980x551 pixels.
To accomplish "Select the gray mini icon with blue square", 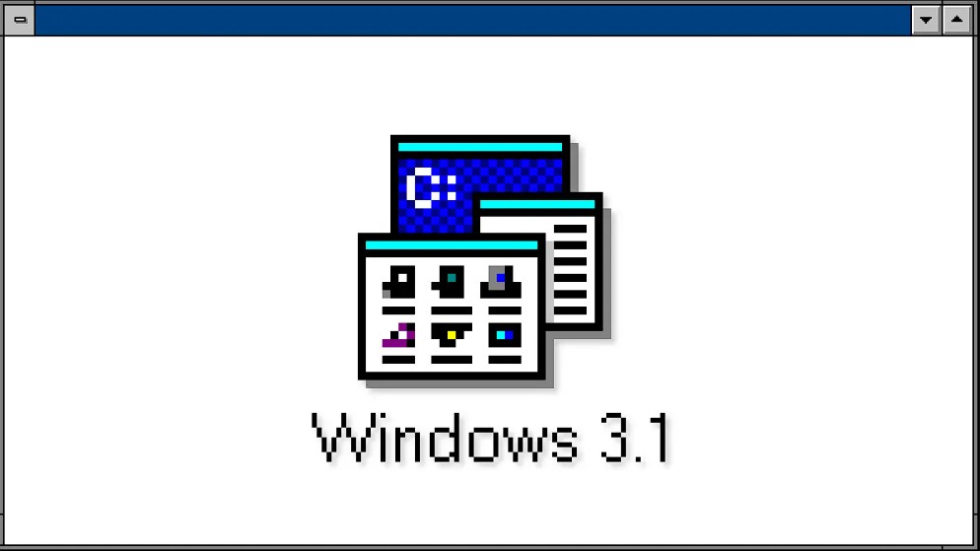I will (x=501, y=282).
